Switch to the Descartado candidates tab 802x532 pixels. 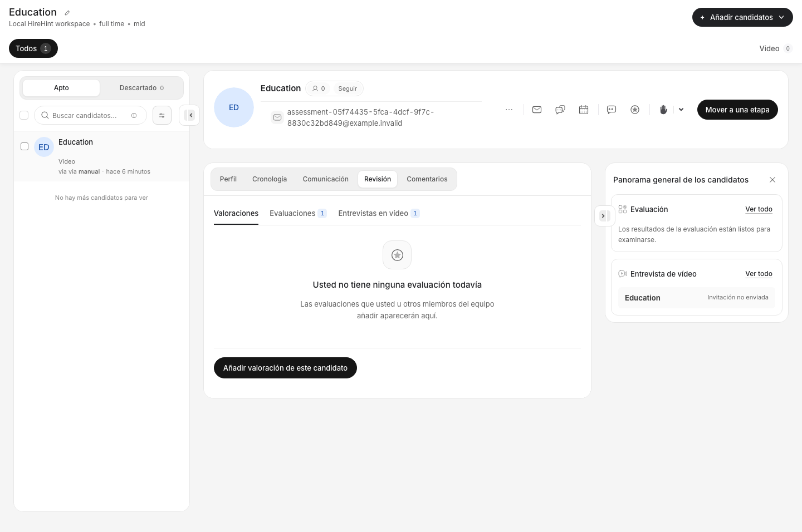(141, 88)
